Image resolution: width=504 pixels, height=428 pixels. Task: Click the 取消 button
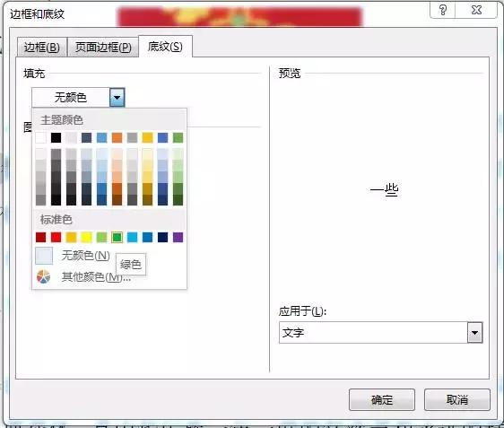pyautogui.click(x=457, y=399)
